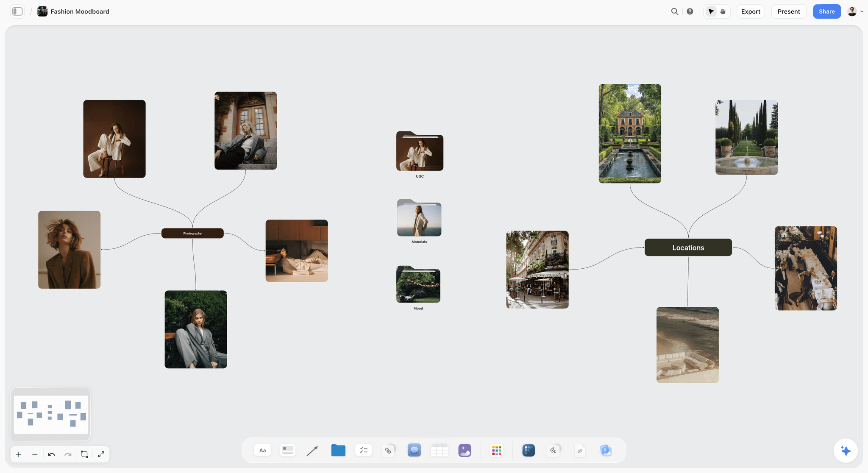868x473 pixels.
Task: Select the card note tool
Action: 288,450
